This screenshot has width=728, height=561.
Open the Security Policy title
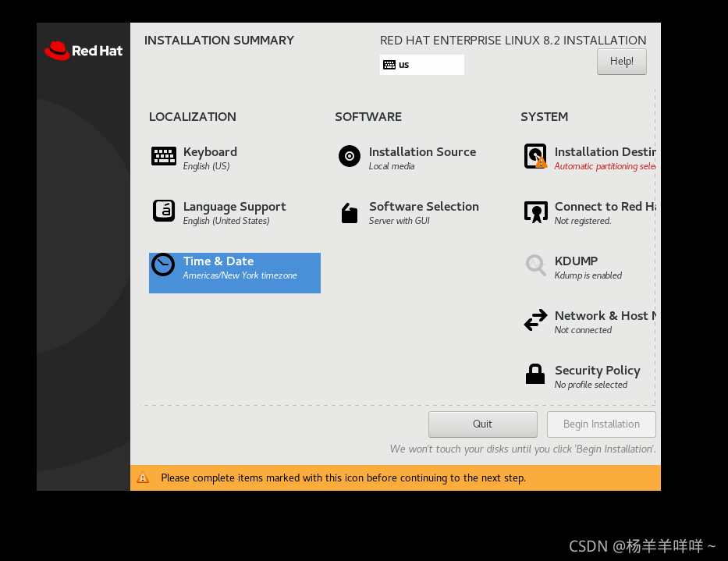coord(598,370)
